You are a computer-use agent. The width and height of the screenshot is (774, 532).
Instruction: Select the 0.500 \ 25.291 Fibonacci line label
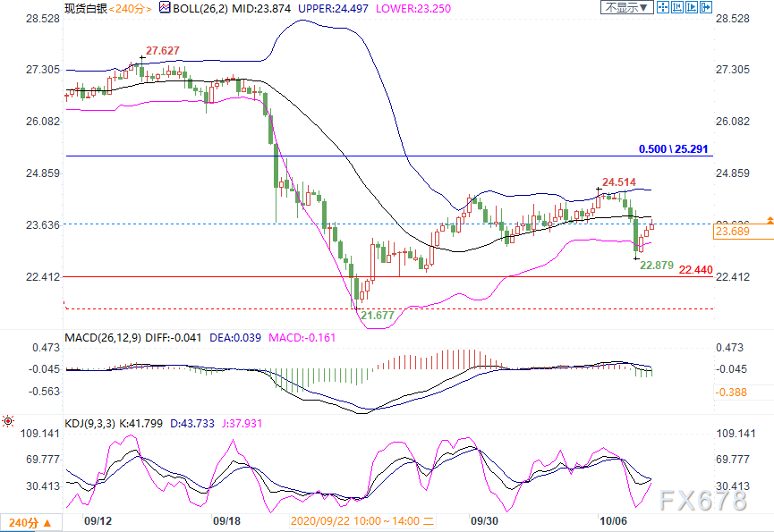[x=673, y=149]
